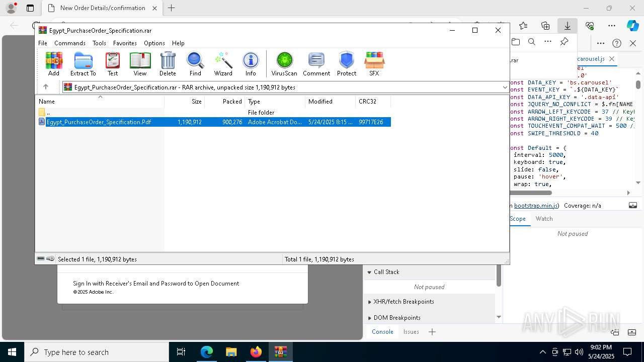Image resolution: width=644 pixels, height=362 pixels.
Task: Pin the downloads panel
Action: pyautogui.click(x=564, y=42)
